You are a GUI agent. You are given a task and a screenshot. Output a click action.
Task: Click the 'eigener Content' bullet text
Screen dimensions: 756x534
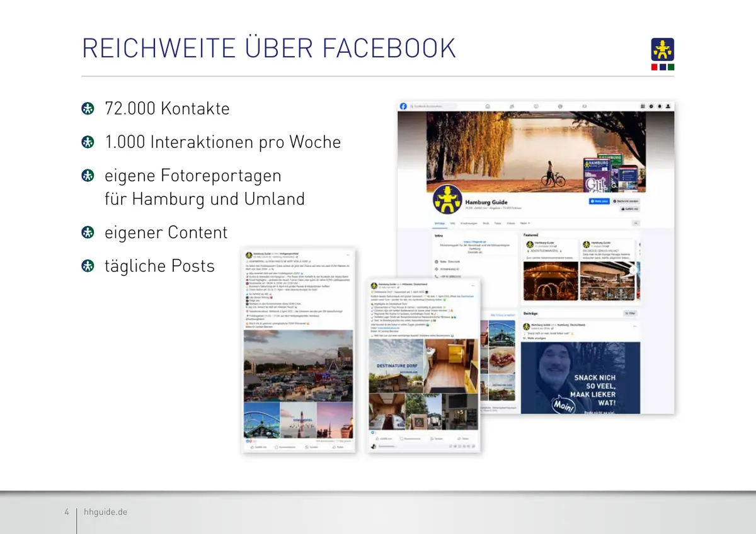click(166, 232)
